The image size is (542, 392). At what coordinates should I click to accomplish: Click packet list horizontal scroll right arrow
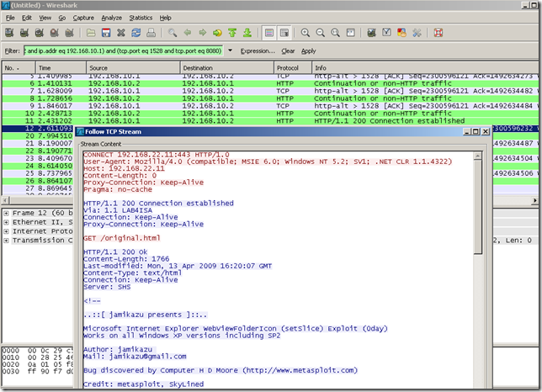tap(535, 200)
